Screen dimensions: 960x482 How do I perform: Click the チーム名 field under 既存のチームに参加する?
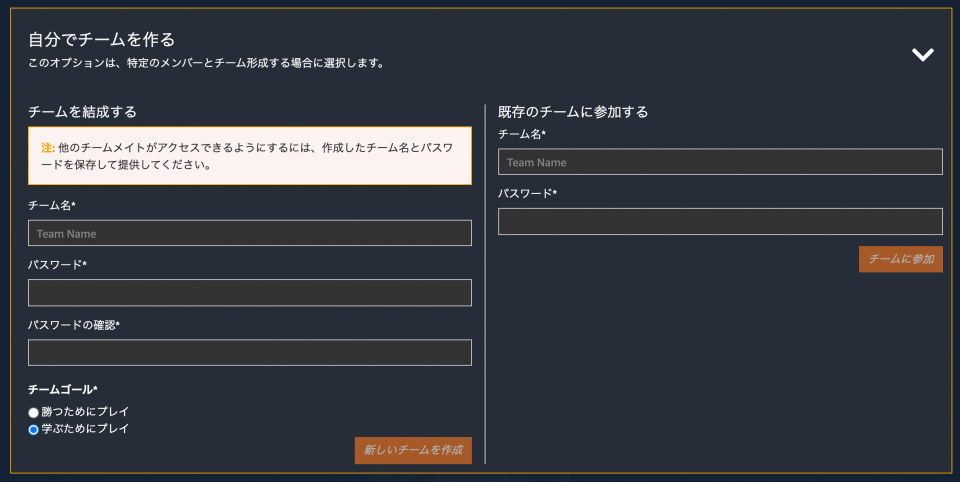720,162
